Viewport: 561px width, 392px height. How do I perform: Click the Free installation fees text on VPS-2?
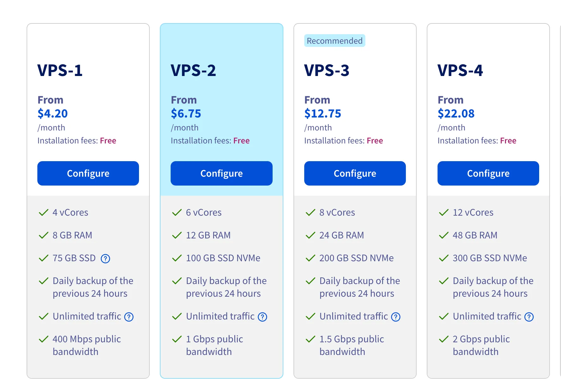[x=210, y=141]
